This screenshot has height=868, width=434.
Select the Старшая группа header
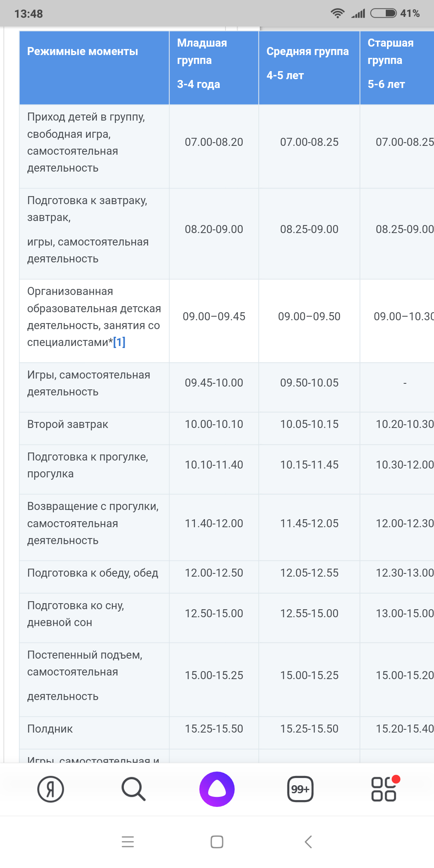(397, 68)
